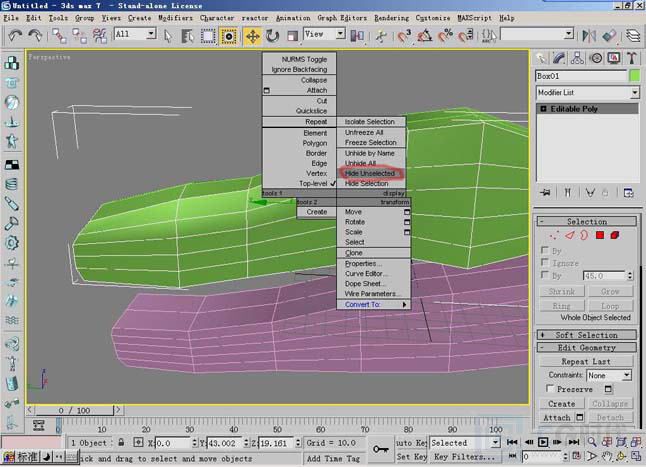The image size is (646, 467).
Task: Select Element red cube icon
Action: 615,235
